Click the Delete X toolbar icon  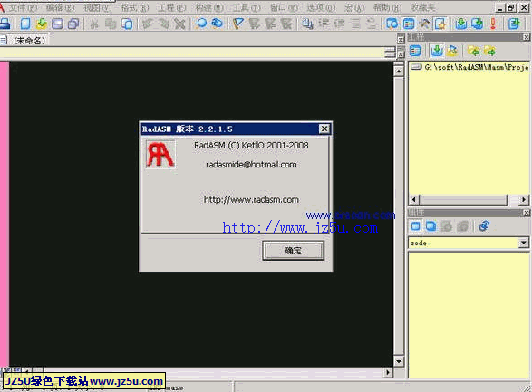pos(179,24)
